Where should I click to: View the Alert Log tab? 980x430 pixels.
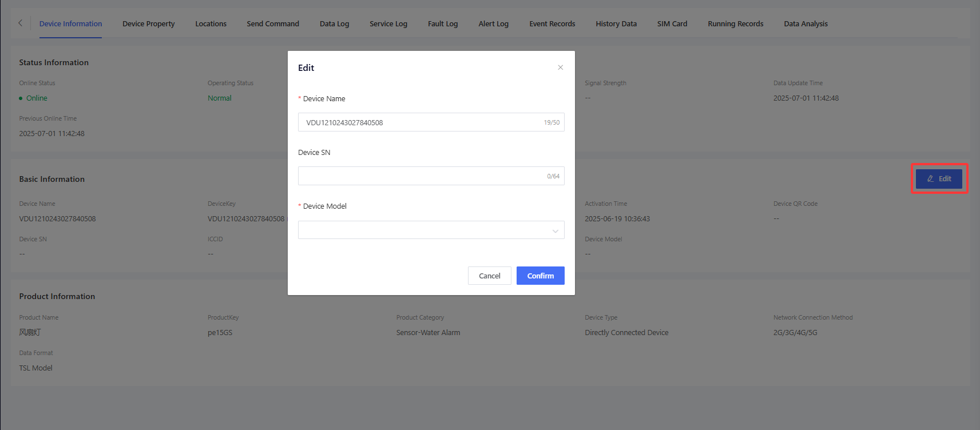tap(493, 24)
